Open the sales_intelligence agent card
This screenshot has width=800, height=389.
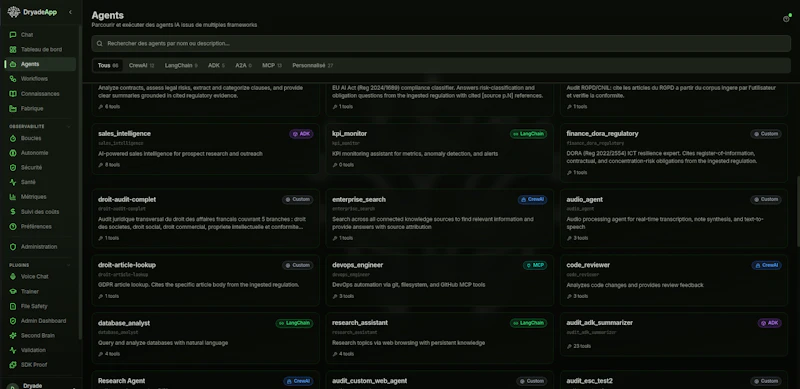pyautogui.click(x=206, y=149)
